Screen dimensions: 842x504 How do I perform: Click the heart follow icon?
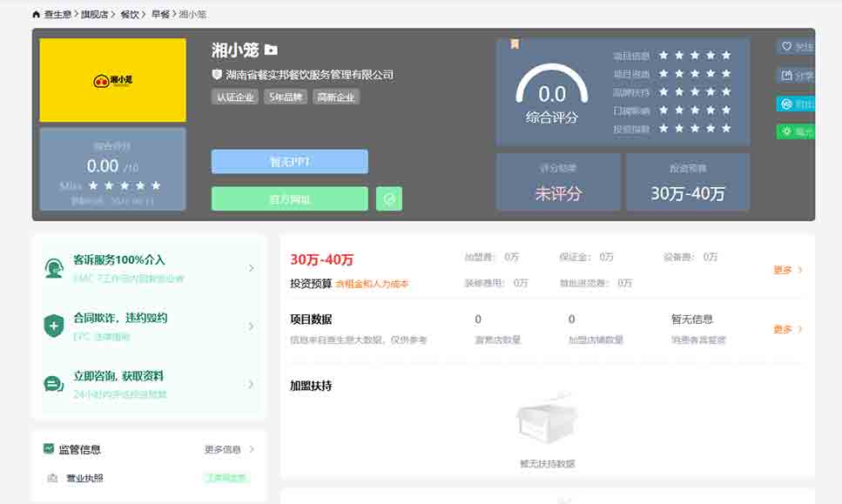(787, 47)
